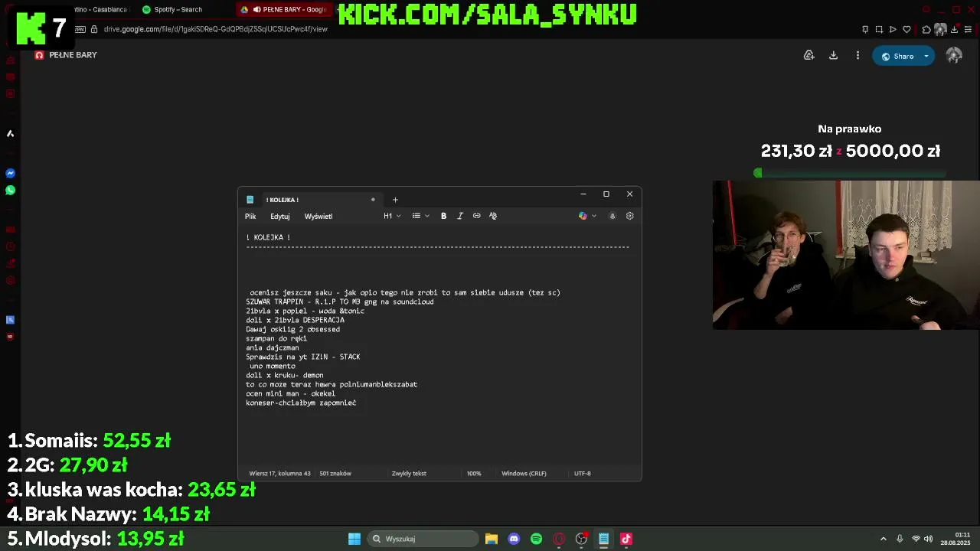Add a new Notepad tab
The image size is (980, 551).
[x=395, y=200]
